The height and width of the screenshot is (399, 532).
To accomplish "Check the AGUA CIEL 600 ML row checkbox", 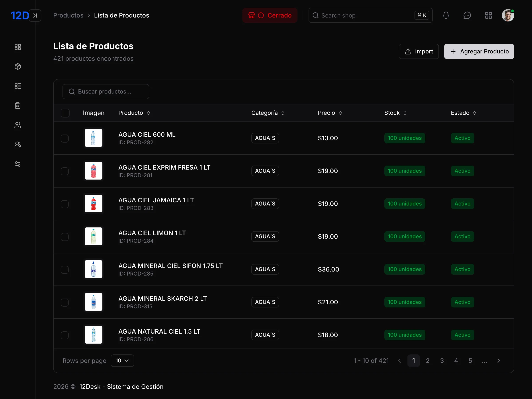I will point(65,138).
